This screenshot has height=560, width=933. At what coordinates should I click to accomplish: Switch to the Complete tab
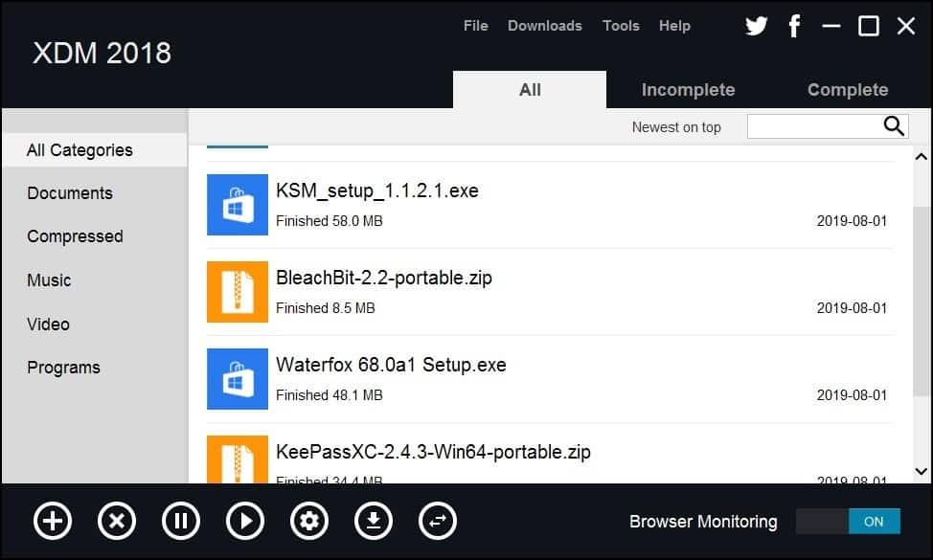pos(847,89)
